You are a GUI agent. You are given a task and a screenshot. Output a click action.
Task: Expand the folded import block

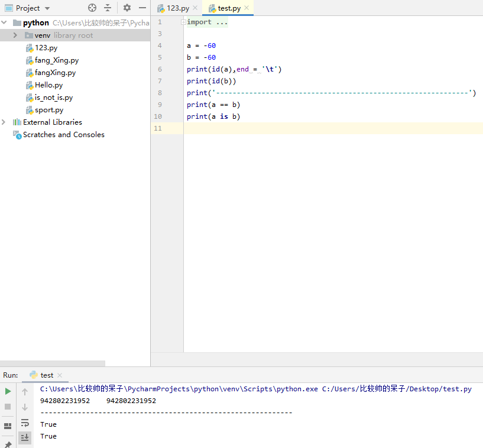tap(183, 22)
